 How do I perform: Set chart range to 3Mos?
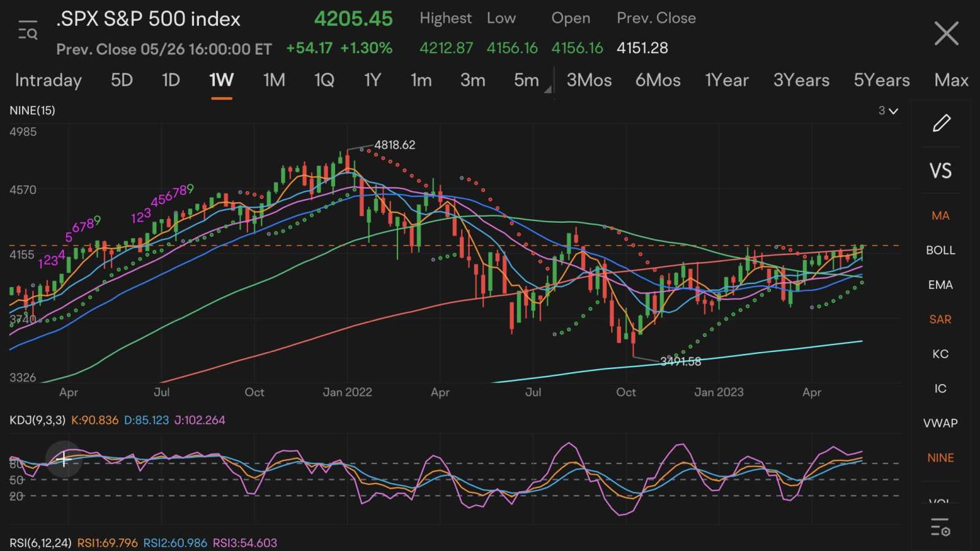click(589, 80)
